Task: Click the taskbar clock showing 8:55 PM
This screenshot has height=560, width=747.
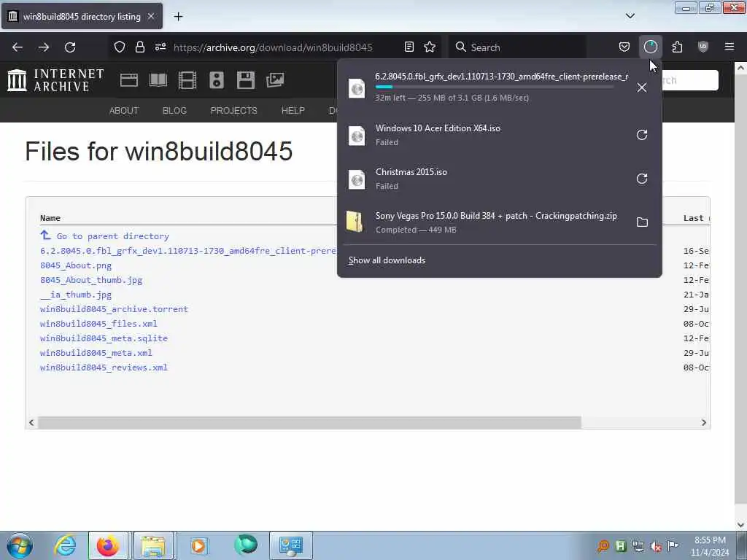Action: [710, 546]
